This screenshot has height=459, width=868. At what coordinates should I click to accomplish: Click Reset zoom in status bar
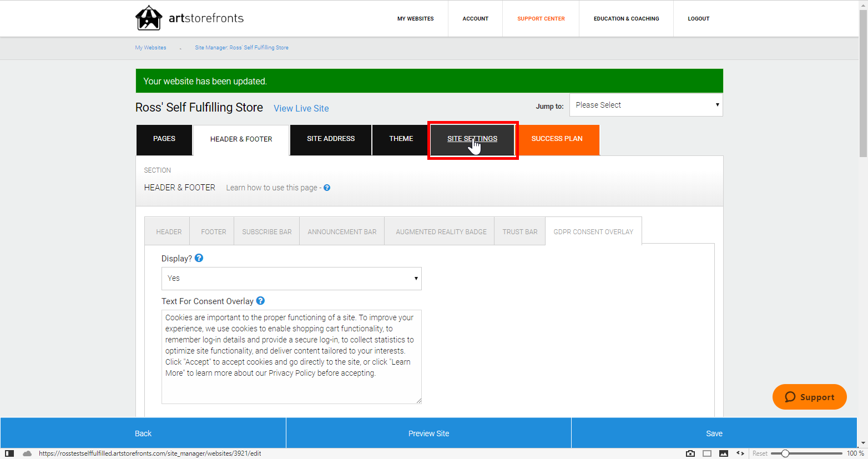click(760, 453)
